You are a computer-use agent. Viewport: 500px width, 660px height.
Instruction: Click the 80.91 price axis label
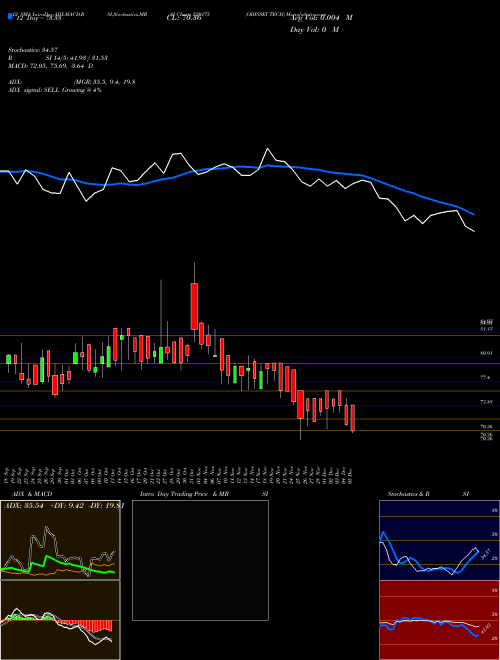(x=486, y=354)
